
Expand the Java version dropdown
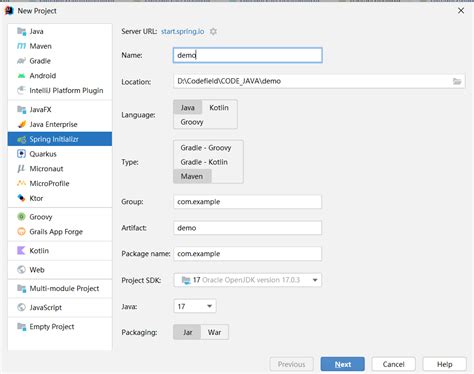pos(195,306)
